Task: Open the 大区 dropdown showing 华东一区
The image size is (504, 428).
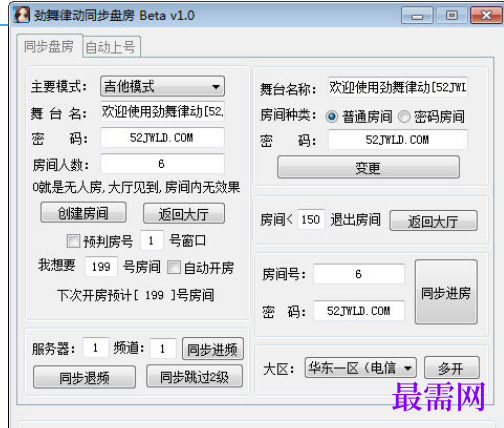Action: click(x=360, y=368)
